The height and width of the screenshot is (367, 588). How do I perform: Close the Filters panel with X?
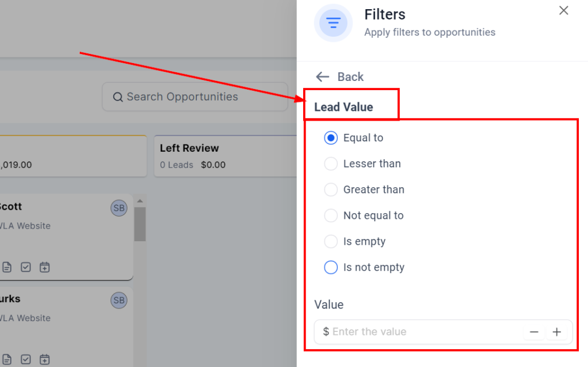(x=564, y=10)
